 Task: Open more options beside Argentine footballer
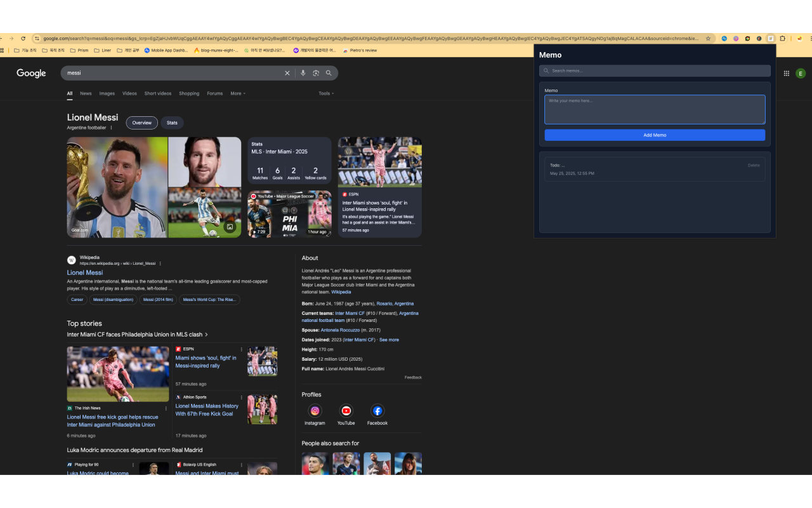pos(111,128)
